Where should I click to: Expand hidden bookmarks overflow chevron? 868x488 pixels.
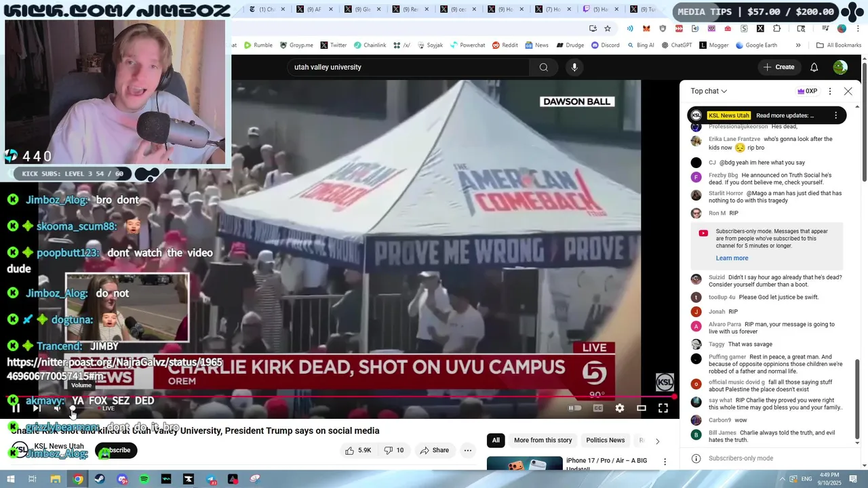[798, 45]
